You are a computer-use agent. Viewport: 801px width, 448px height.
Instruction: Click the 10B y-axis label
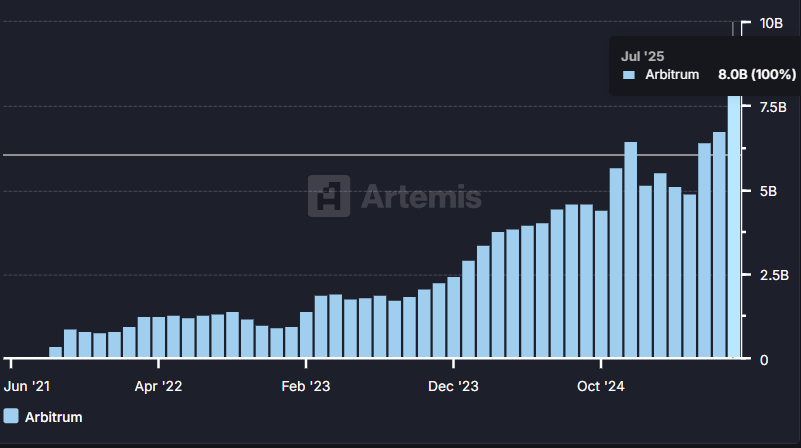[x=771, y=23]
